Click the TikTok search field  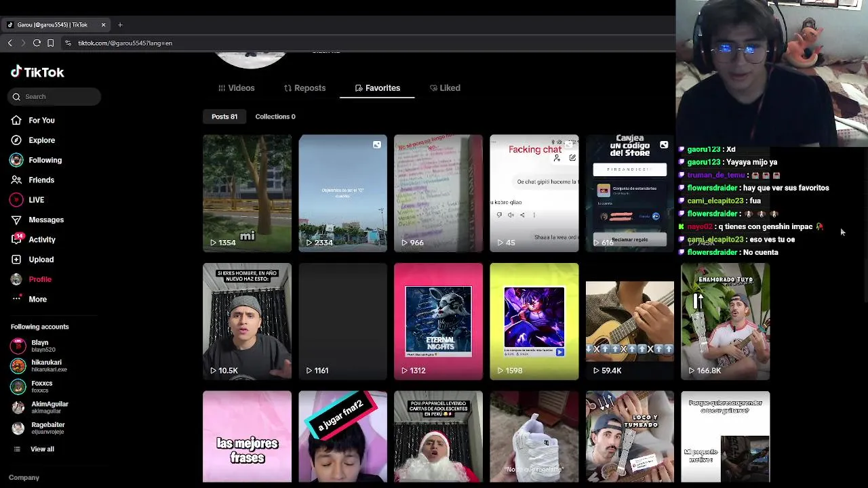(x=55, y=97)
